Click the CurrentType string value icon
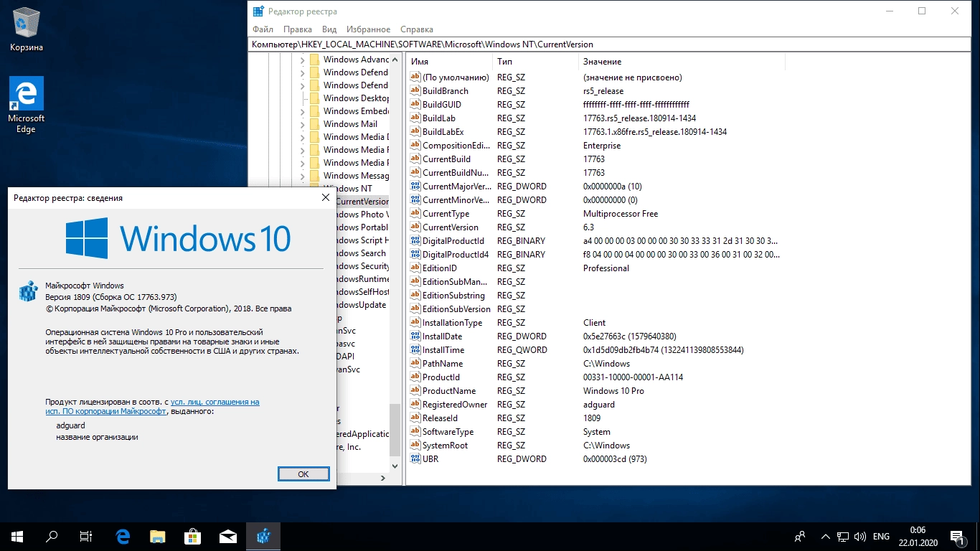Viewport: 980px width, 551px height. click(415, 214)
